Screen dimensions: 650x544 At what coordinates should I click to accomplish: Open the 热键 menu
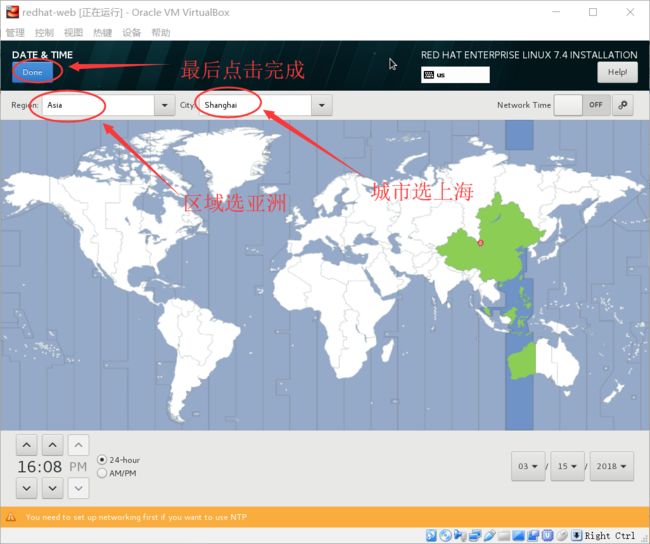[102, 33]
